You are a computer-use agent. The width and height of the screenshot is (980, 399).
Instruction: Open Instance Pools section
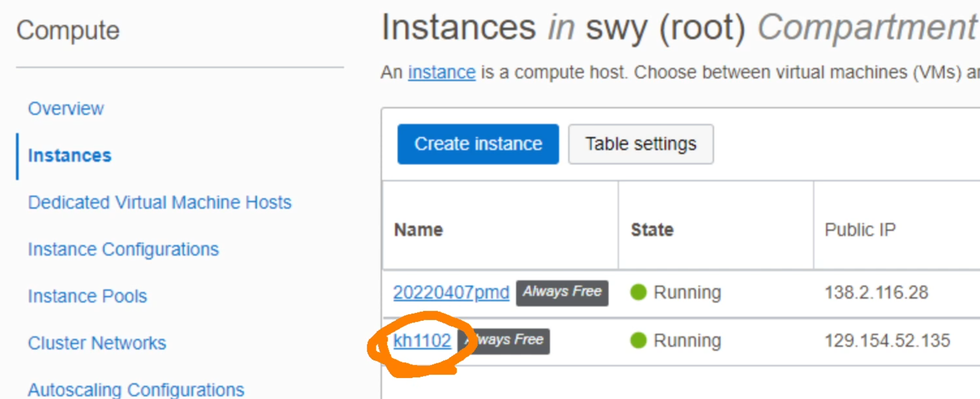(87, 296)
